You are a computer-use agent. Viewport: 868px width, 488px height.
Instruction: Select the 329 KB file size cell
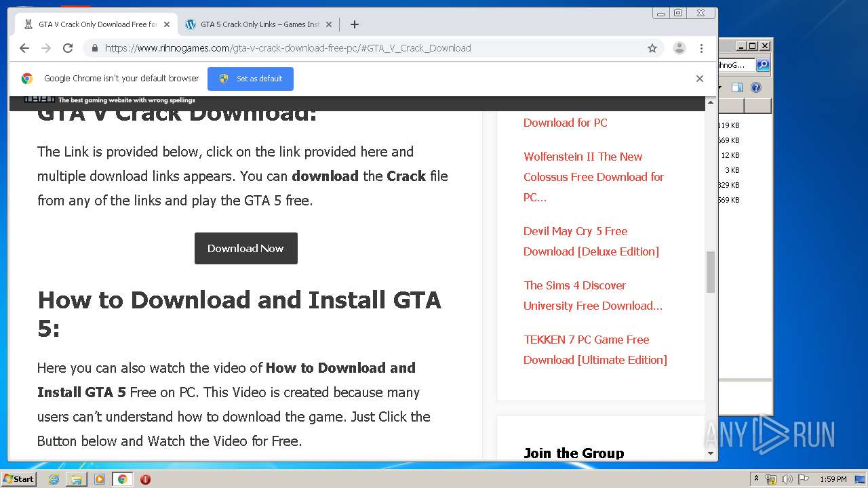(729, 185)
